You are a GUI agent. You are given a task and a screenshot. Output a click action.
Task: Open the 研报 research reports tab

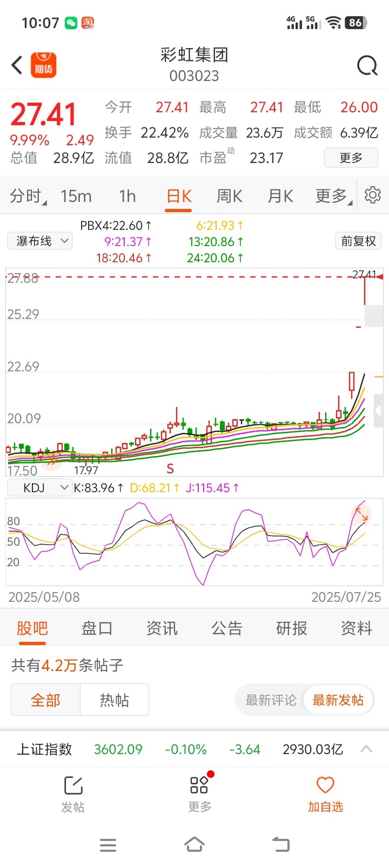pyautogui.click(x=292, y=628)
